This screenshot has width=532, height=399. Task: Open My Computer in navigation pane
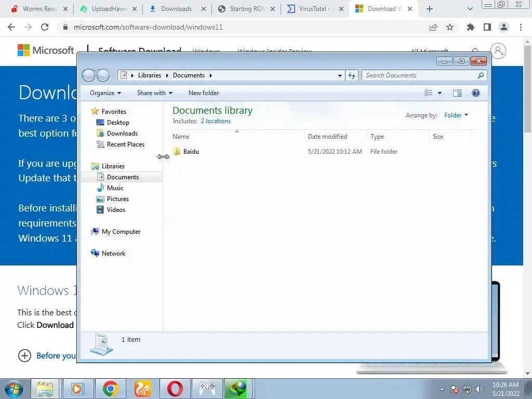click(121, 231)
